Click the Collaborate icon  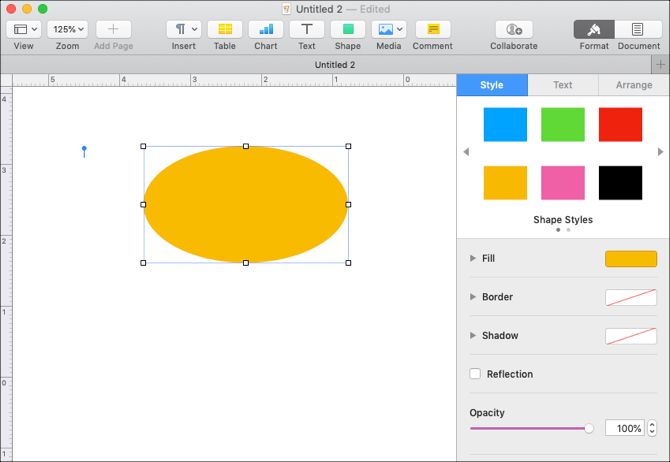pos(514,29)
